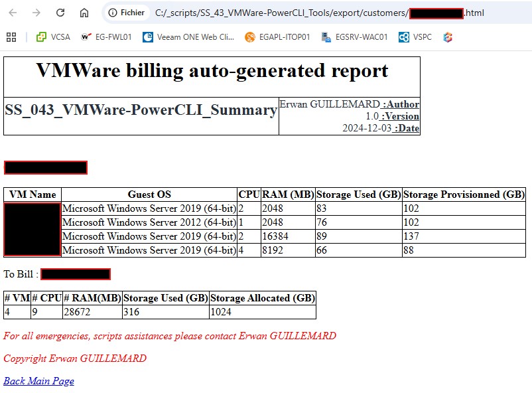Open the apps grid in bookmarks bar

coord(11,37)
